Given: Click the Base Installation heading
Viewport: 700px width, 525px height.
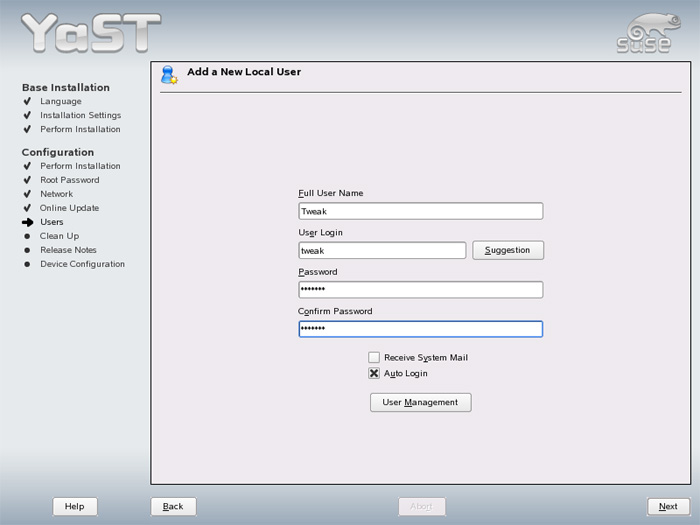Looking at the screenshot, I should (x=66, y=88).
